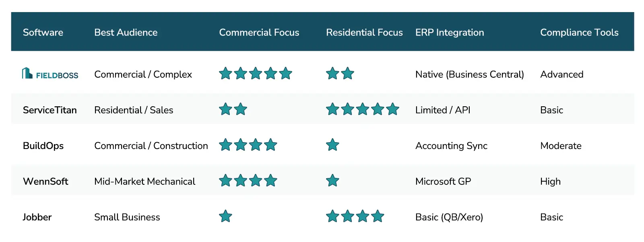Click the Compliance Tools column header
Viewport: 644px width, 242px height.
pos(579,33)
